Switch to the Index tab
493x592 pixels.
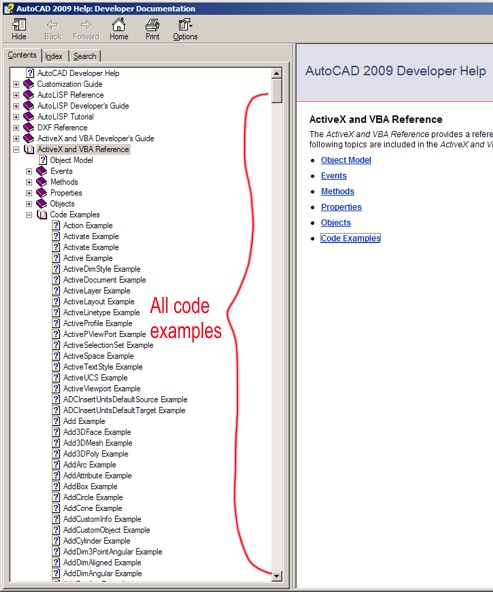(54, 56)
